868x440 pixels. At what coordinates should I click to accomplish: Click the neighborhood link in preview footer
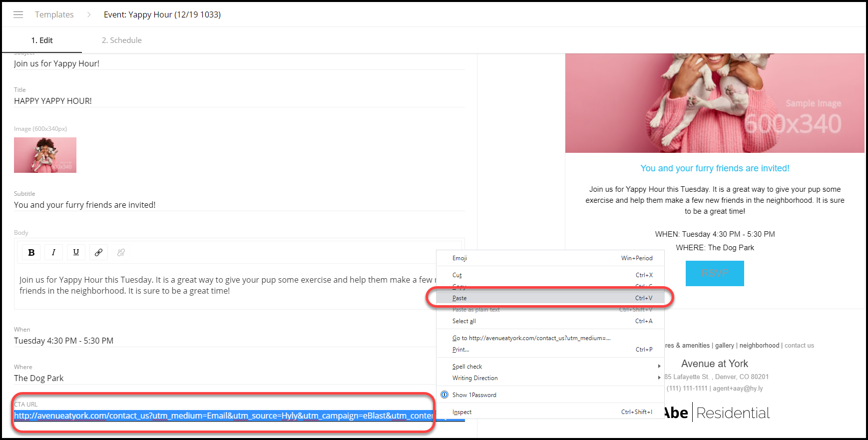tap(759, 346)
